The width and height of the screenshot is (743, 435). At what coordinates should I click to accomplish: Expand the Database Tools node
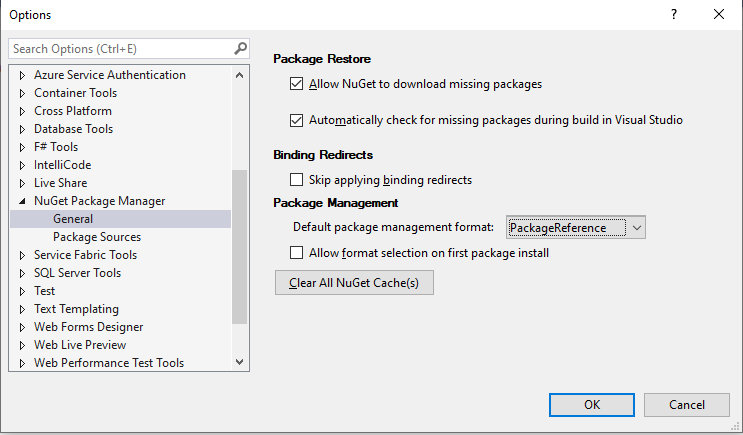[22, 129]
